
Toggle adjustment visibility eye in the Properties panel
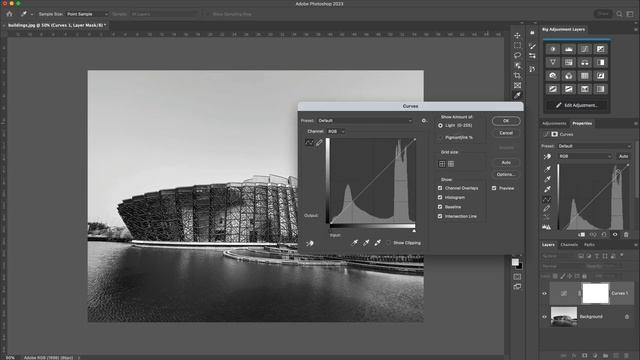[615, 234]
